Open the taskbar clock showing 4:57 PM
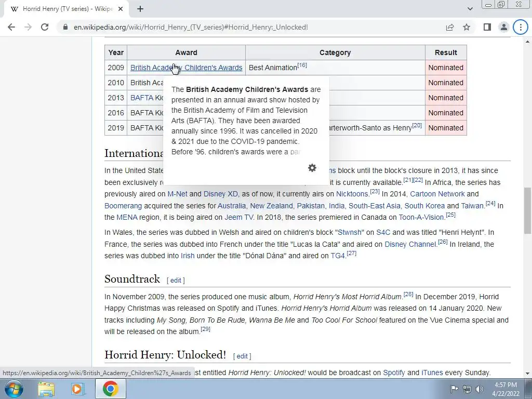This screenshot has height=399, width=532. [x=506, y=389]
